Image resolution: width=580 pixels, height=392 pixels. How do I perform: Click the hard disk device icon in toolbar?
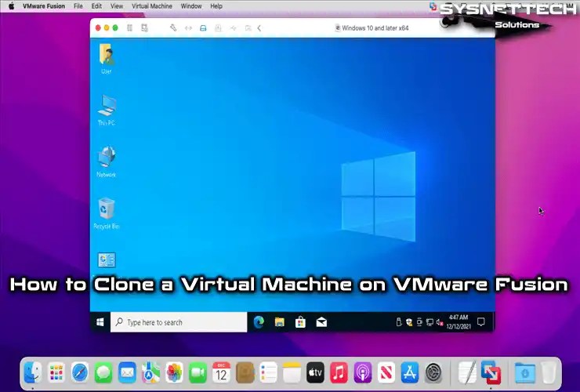pyautogui.click(x=203, y=28)
